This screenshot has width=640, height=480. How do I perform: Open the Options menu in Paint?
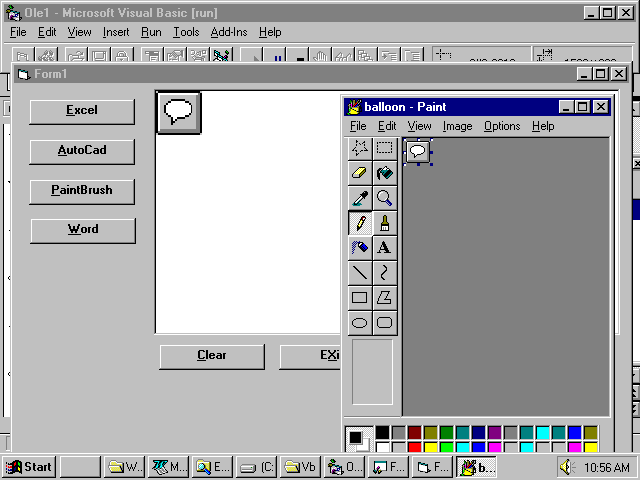click(x=502, y=126)
